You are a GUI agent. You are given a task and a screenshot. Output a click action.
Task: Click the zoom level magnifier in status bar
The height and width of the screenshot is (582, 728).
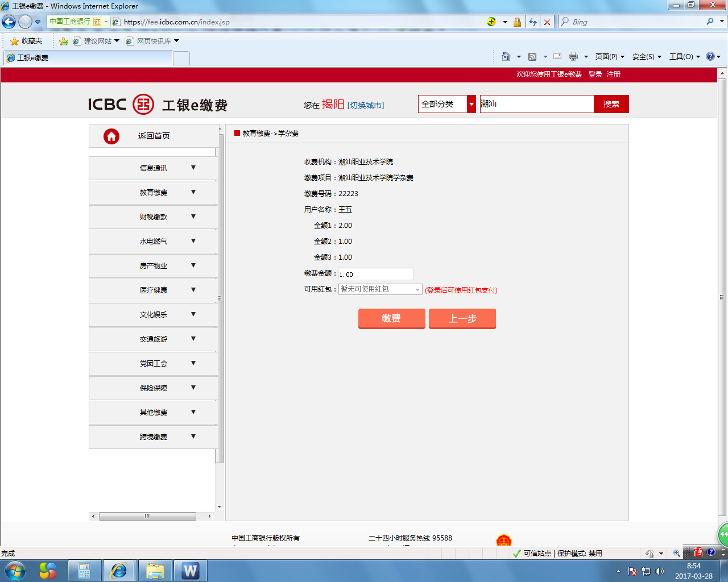(677, 553)
